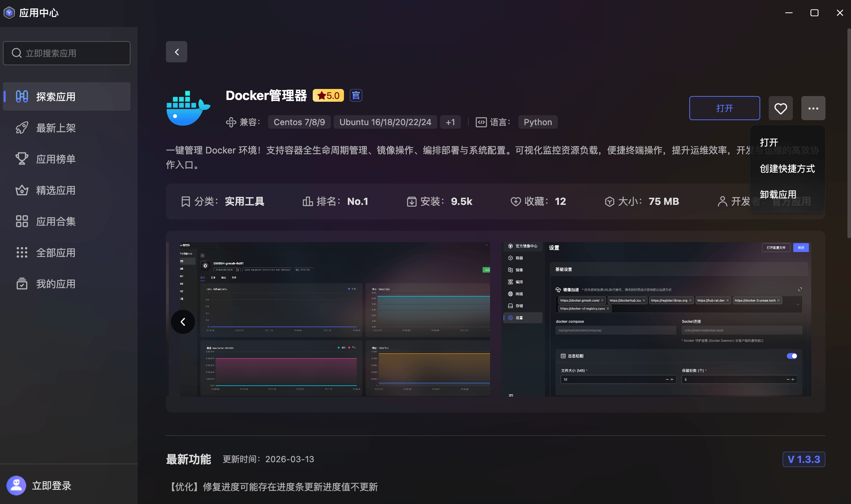This screenshot has width=851, height=504.
Task: Toggle the three-dots more options button
Action: click(x=813, y=108)
